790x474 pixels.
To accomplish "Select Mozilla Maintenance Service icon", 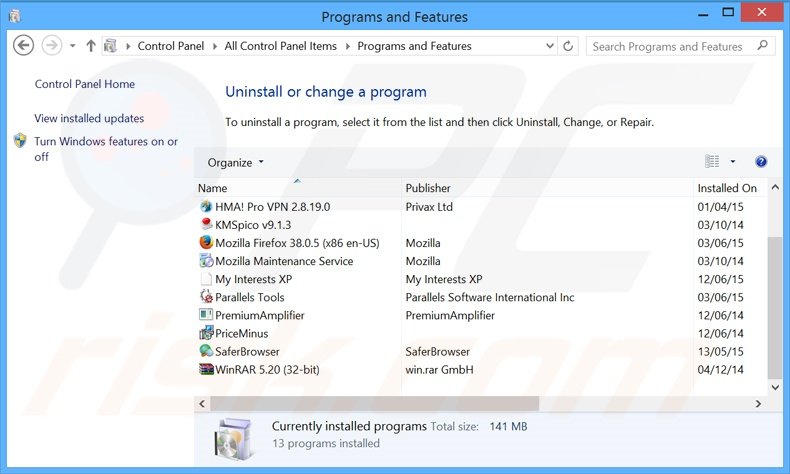I will point(206,260).
